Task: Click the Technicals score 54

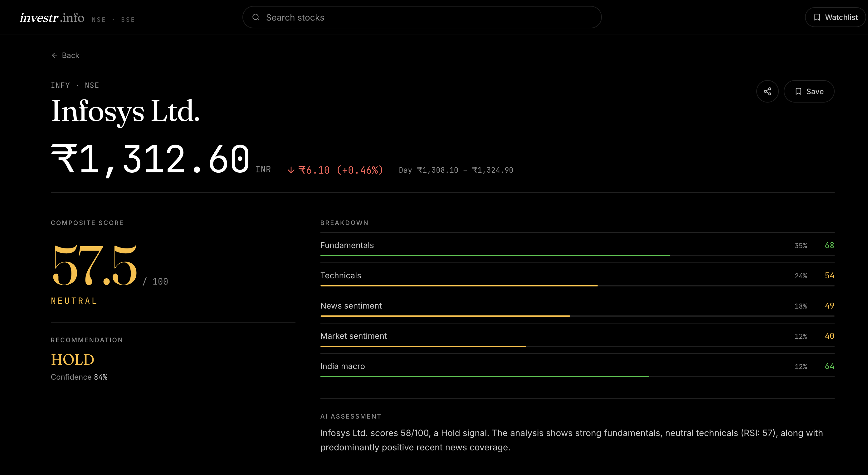Action: click(x=829, y=276)
